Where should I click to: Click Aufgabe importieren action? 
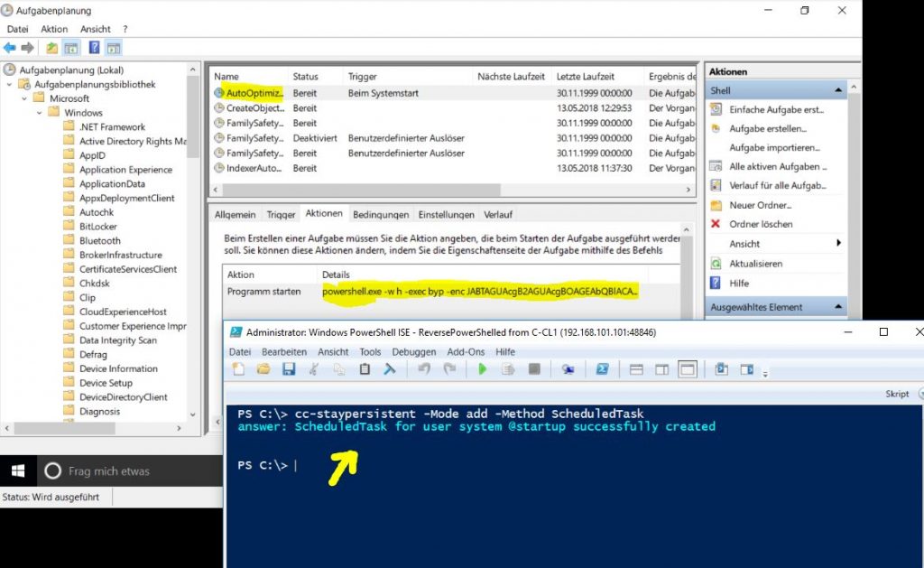click(x=774, y=147)
